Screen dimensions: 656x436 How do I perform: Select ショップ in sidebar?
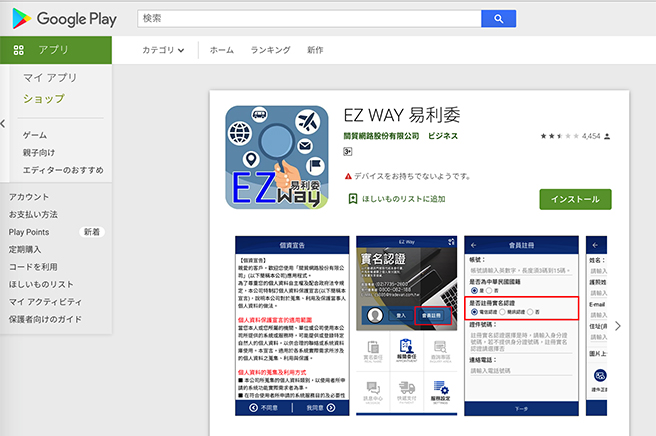click(x=44, y=99)
